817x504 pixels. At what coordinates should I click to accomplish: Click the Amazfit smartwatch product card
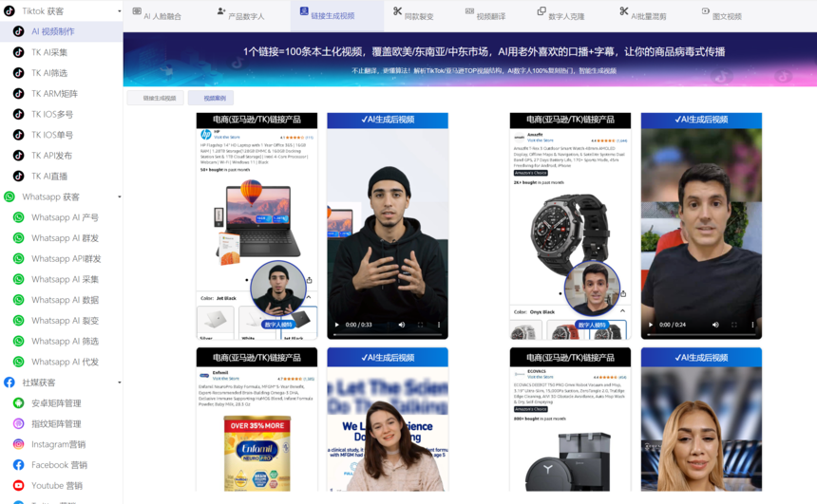tap(570, 227)
